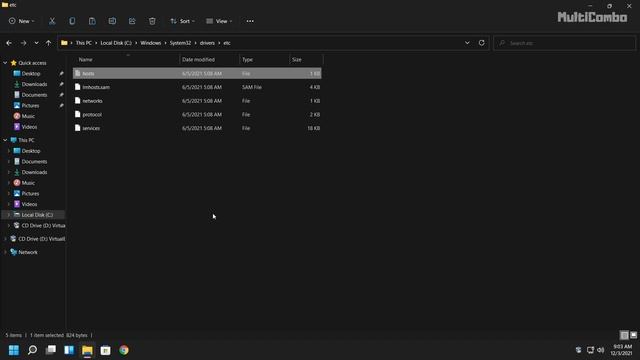640x360 pixels.
Task: Open Downloads under Quick access
Action: [34, 84]
